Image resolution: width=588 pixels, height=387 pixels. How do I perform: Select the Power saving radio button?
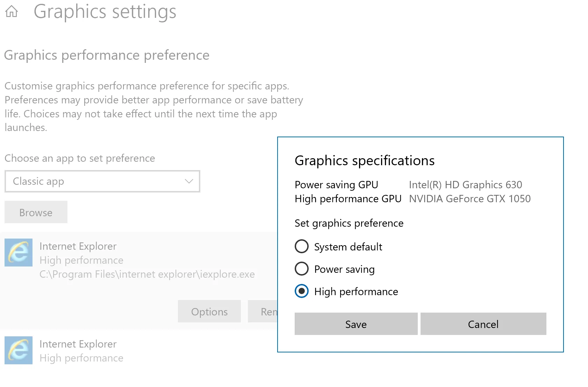pyautogui.click(x=302, y=269)
